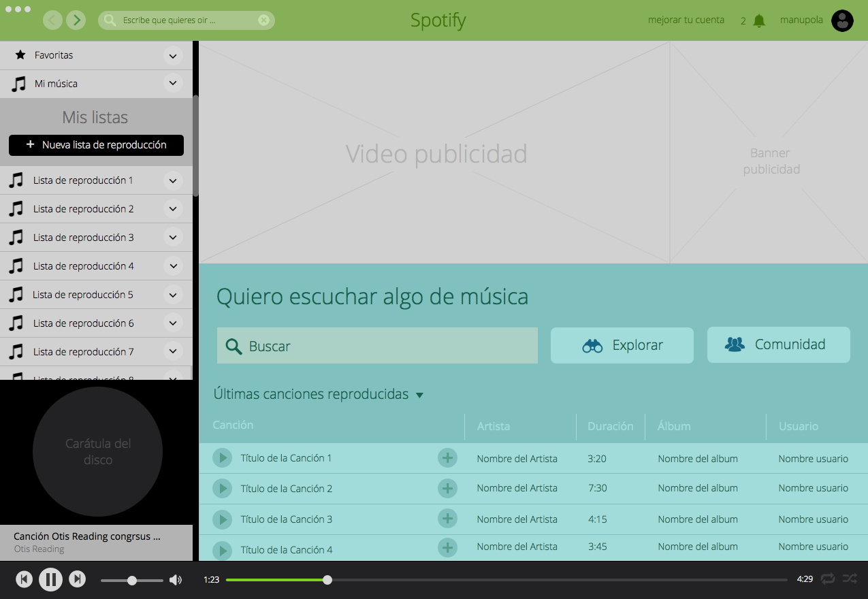Expand Lista de reproducción 7 chevron
868x599 pixels.
point(173,352)
